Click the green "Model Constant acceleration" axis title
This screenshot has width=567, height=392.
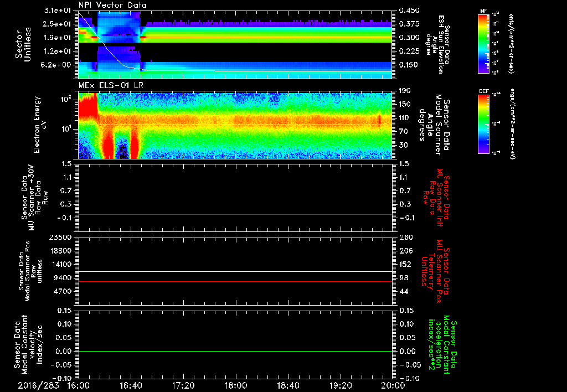coord(442,344)
